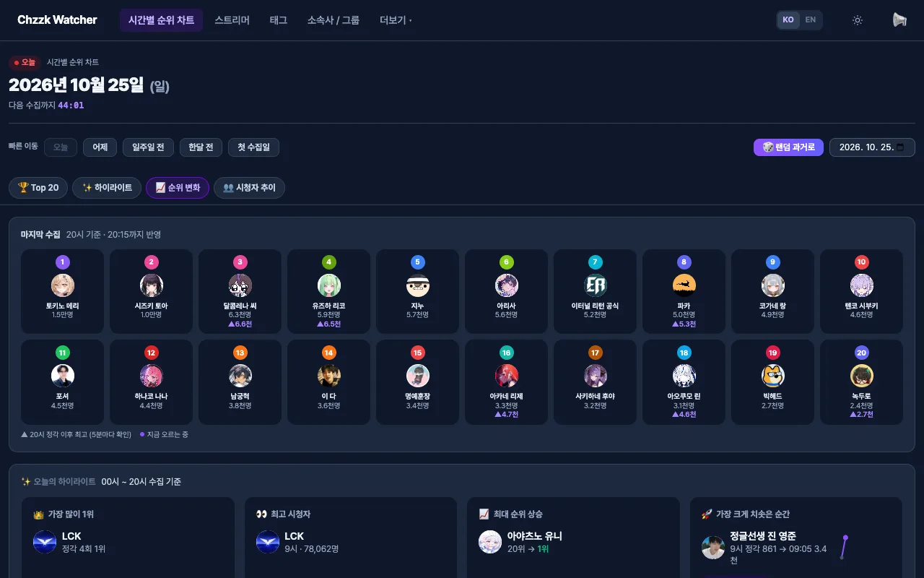Select 달콤레나 씨's avatar in rank 3
The image size is (924, 578).
coord(240,285)
